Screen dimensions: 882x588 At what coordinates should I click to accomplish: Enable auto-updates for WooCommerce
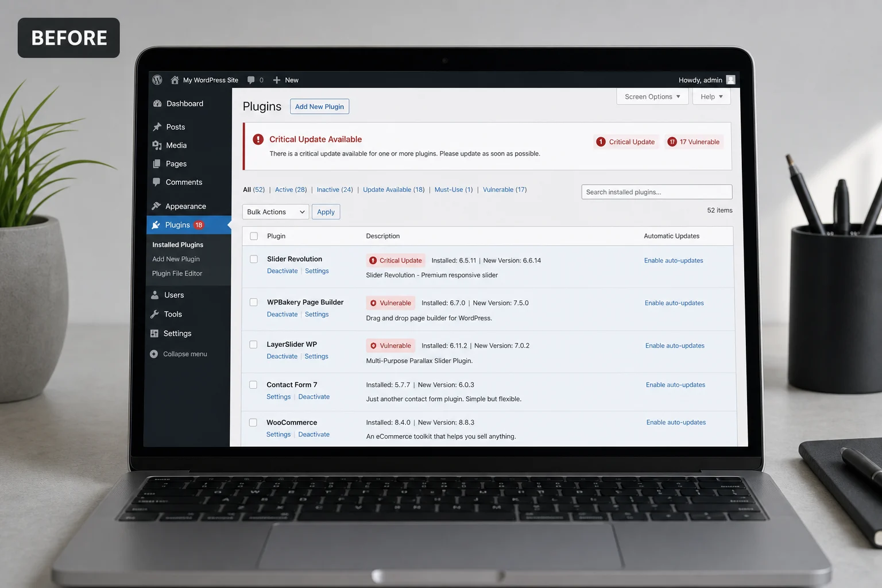tap(676, 423)
